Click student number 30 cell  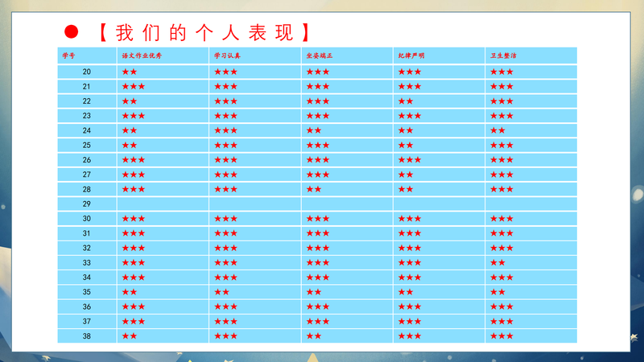coord(87,219)
